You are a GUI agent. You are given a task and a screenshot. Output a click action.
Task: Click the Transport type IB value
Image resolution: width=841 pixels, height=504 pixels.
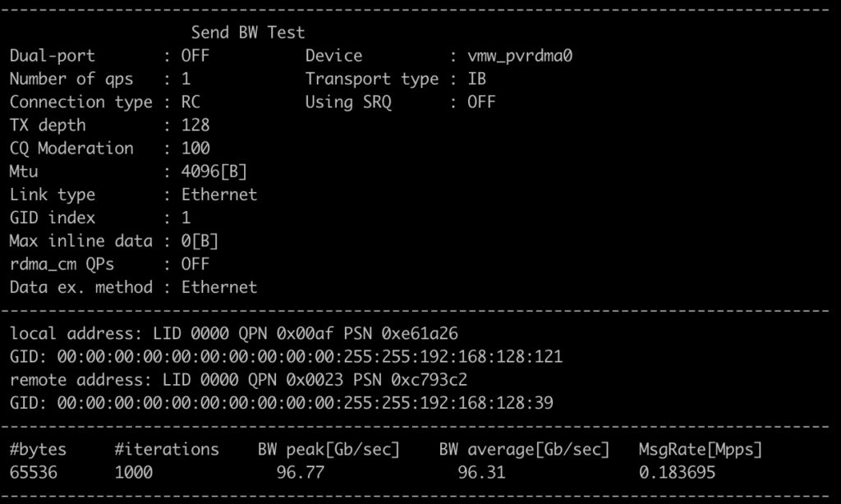[477, 79]
